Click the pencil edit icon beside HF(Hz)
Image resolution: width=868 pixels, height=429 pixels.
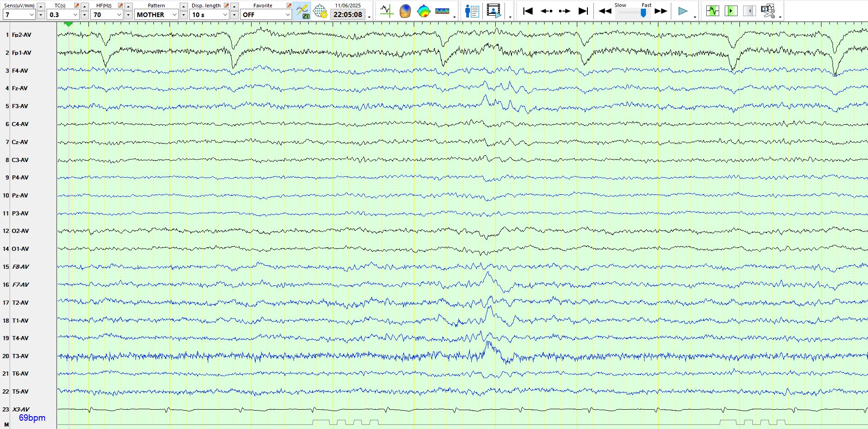(121, 6)
